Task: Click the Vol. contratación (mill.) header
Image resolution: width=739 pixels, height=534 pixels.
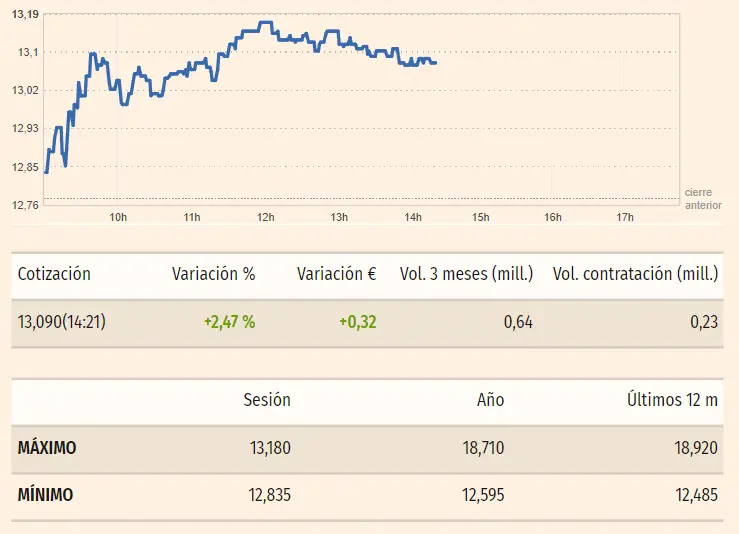Action: point(634,274)
